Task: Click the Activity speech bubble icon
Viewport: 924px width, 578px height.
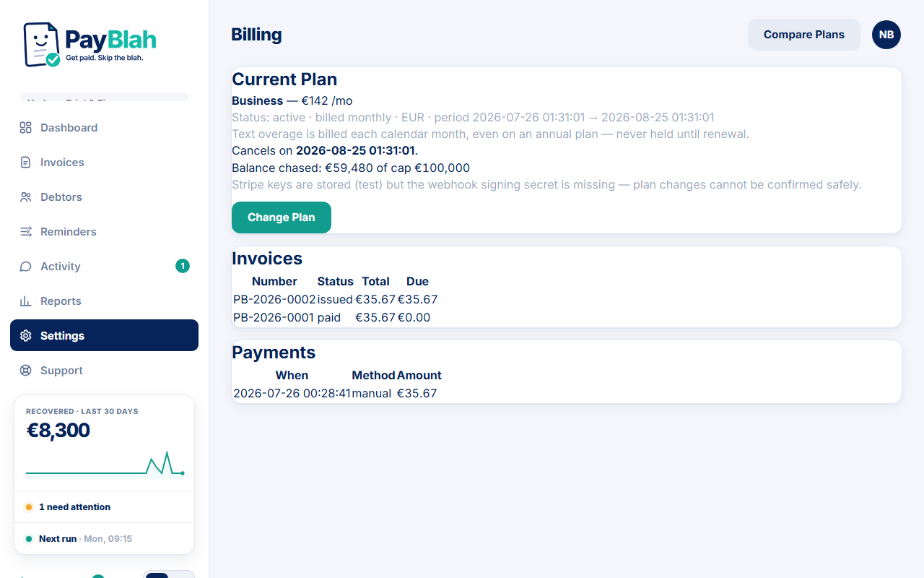Action: click(x=26, y=267)
